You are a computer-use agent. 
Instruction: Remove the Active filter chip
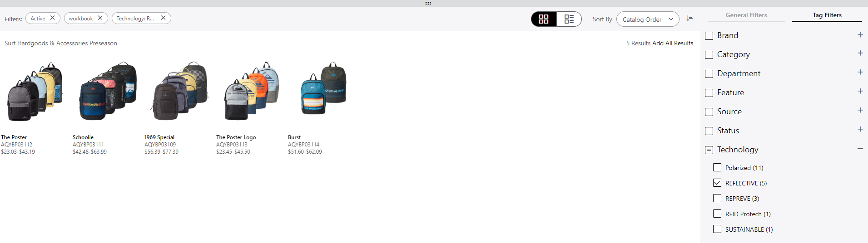coord(52,18)
